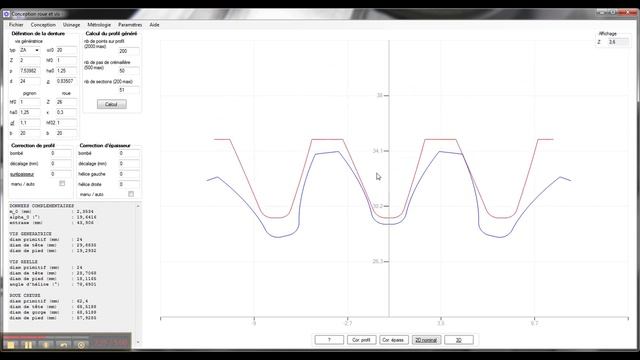
Task: Click the surépaisseur field
Action: pyautogui.click(x=61, y=174)
